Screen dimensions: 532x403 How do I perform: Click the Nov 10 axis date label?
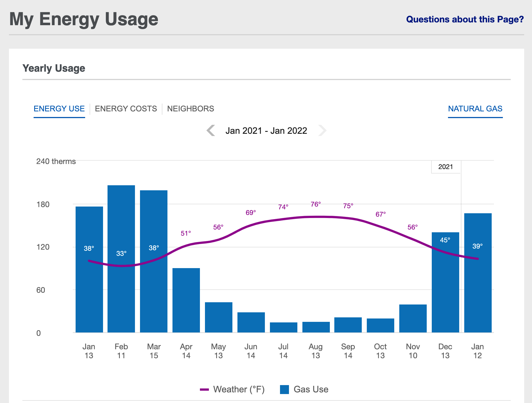[413, 351]
